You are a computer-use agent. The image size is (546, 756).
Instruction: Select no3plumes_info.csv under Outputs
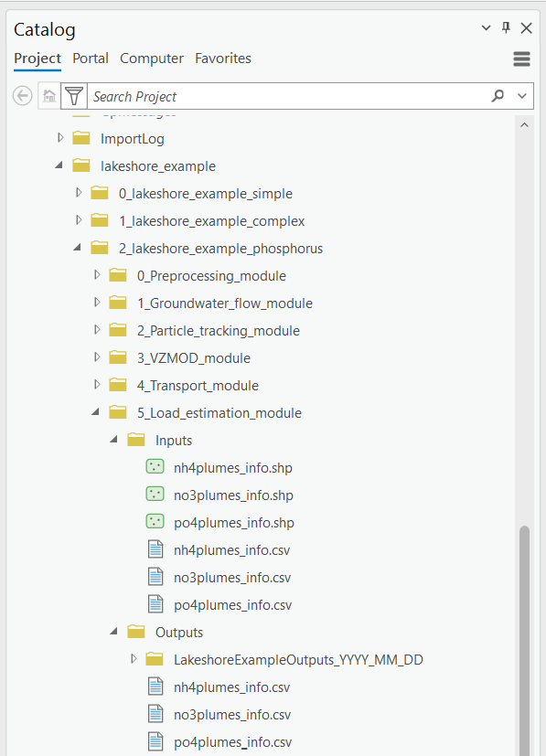232,715
